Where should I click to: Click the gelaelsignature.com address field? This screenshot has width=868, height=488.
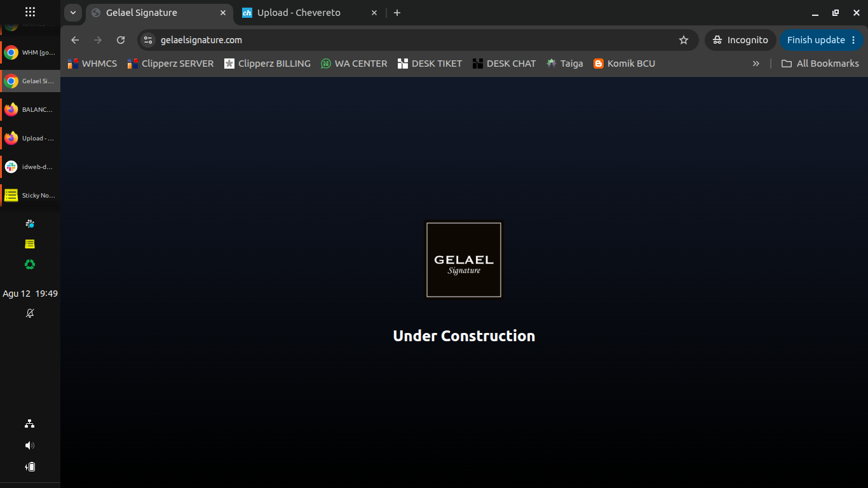[418, 40]
